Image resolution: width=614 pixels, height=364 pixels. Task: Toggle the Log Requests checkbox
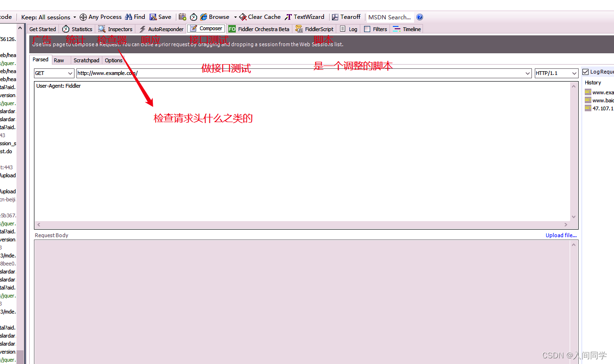tap(586, 72)
